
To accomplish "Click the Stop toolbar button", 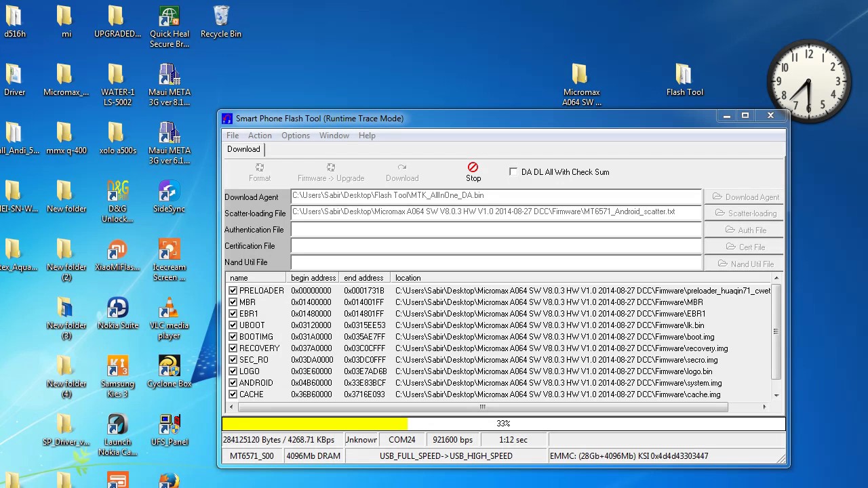I will pyautogui.click(x=473, y=172).
